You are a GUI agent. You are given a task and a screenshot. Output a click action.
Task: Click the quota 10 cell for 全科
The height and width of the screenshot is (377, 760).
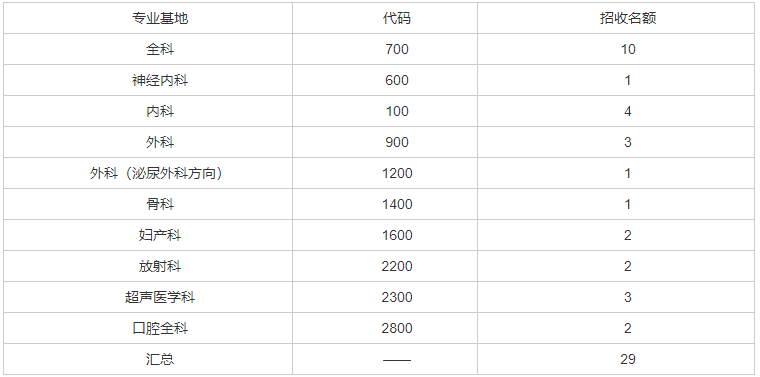pyautogui.click(x=628, y=49)
